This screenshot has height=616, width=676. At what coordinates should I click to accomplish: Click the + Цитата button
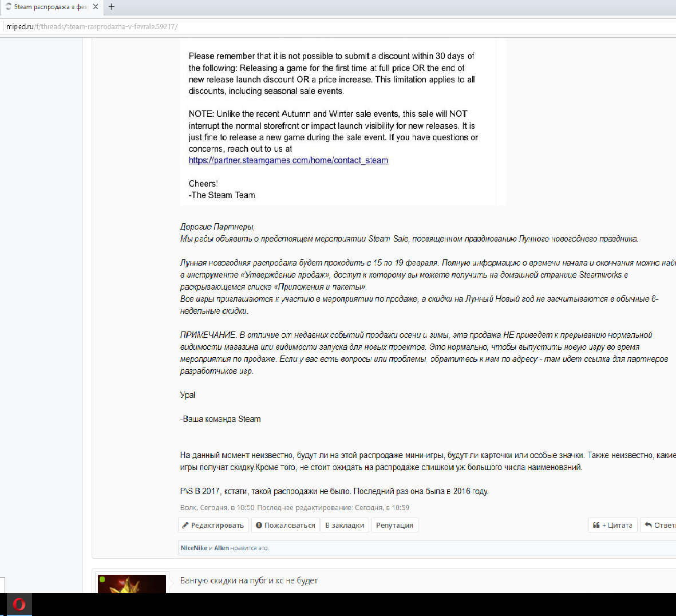pyautogui.click(x=612, y=525)
